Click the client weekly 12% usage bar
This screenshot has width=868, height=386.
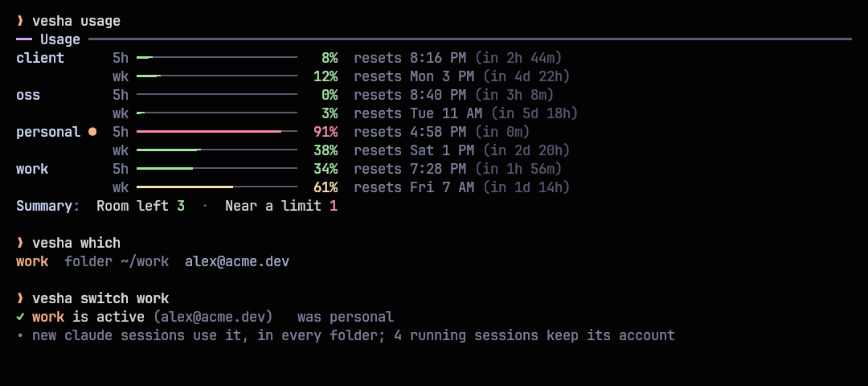pos(217,76)
